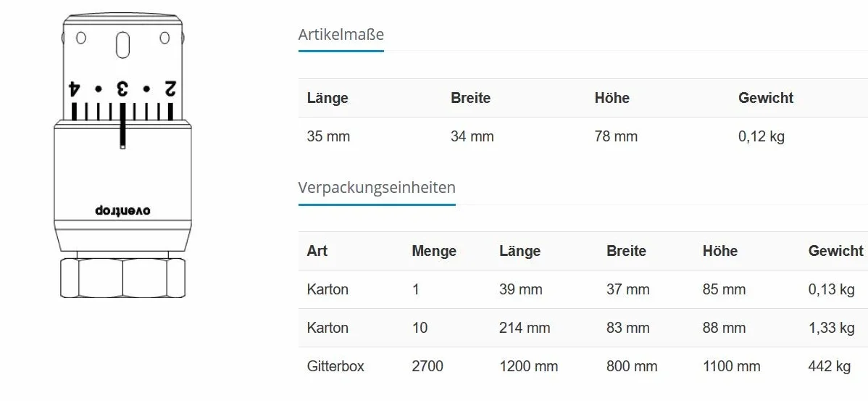868x401 pixels.
Task: Click the Art column header
Action: pyautogui.click(x=317, y=251)
